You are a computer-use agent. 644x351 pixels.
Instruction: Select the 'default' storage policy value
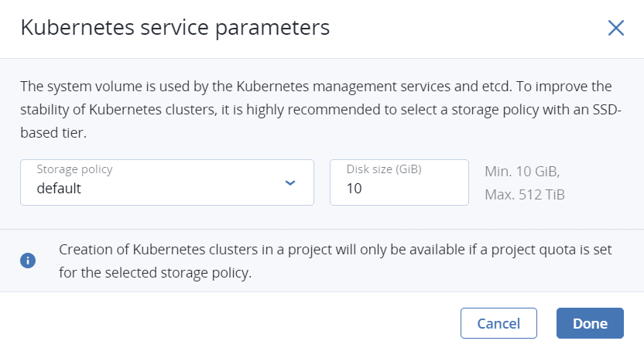59,189
